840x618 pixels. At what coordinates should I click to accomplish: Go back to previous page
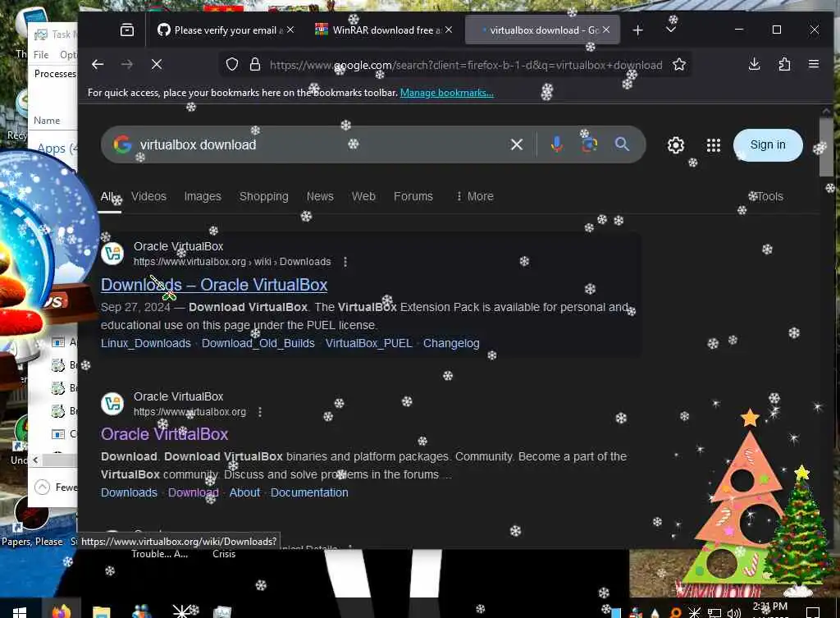[98, 64]
